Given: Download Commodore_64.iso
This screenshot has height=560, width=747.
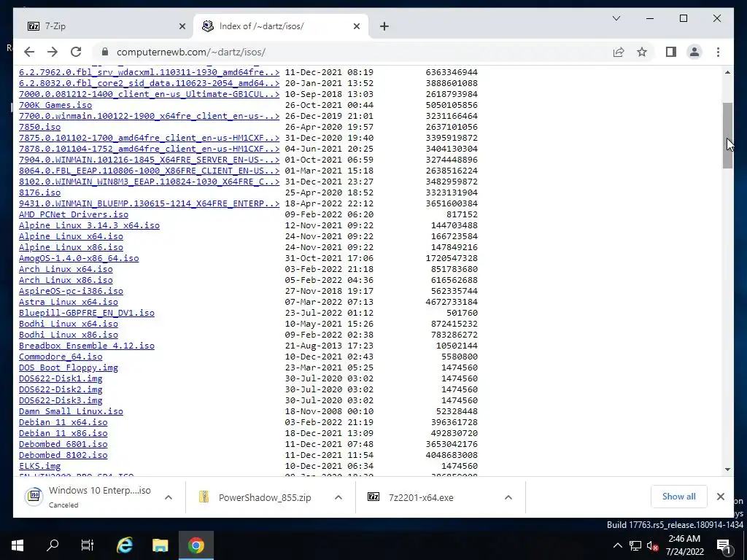Looking at the screenshot, I should coord(61,357).
